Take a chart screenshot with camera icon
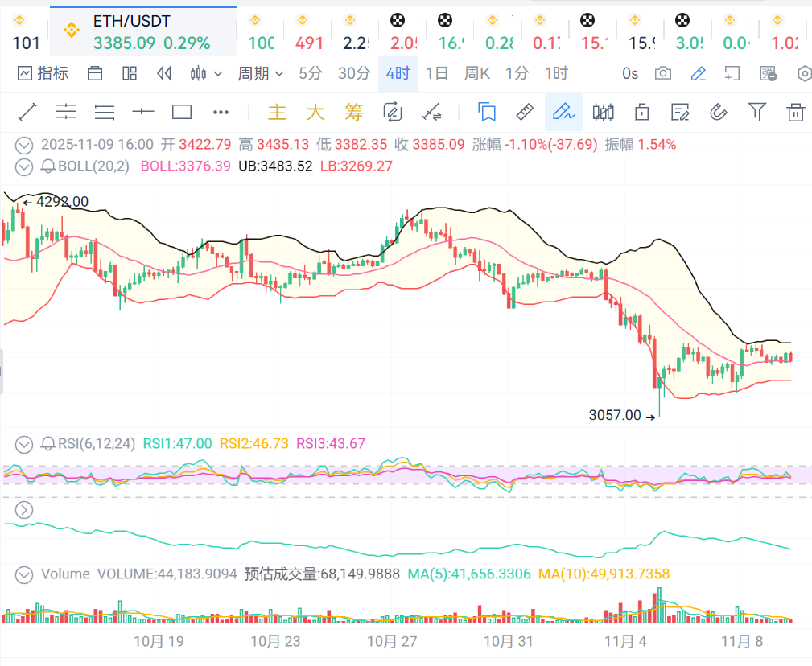The width and height of the screenshot is (812, 666). tap(663, 74)
